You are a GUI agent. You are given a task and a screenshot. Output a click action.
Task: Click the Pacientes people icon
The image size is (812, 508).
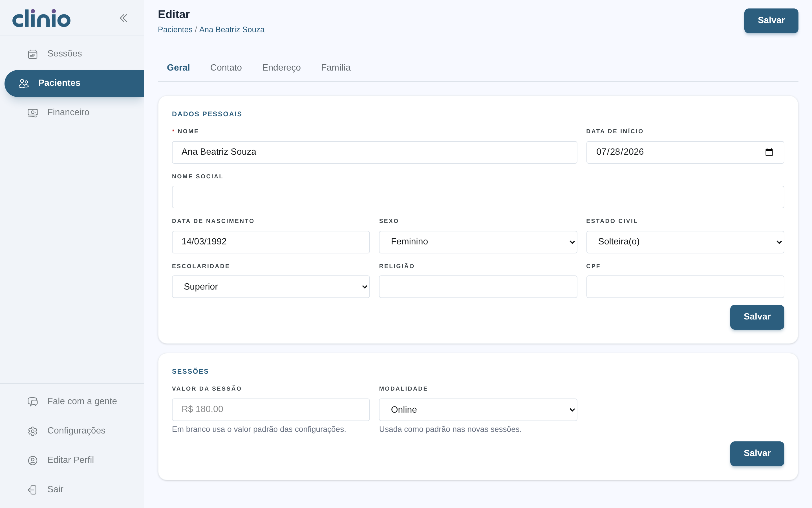coord(23,83)
